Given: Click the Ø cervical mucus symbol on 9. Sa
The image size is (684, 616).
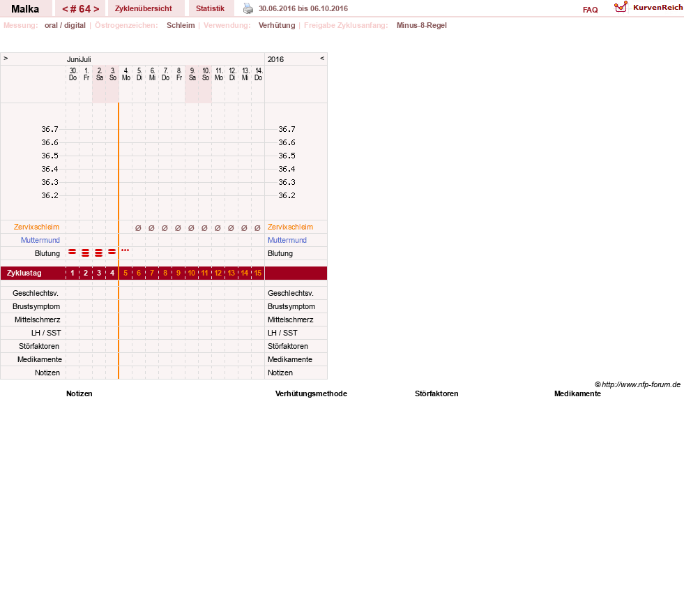Looking at the screenshot, I should 191,228.
